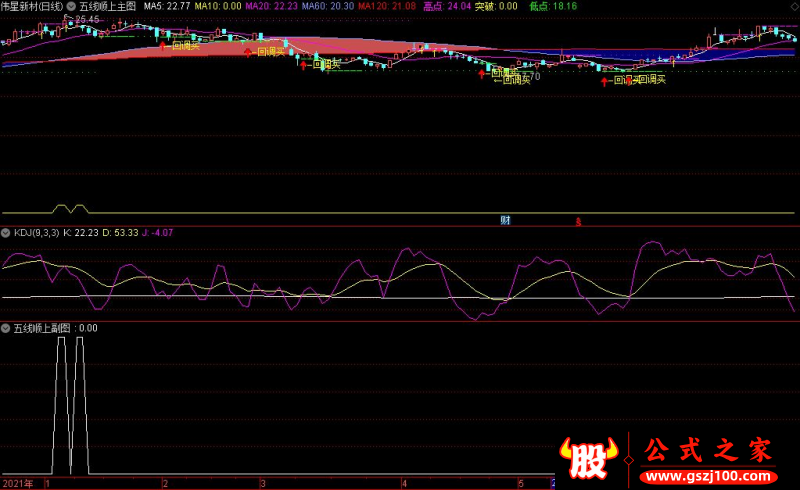
Task: Select the 伟星新材(日线) stock title
Action: point(32,7)
